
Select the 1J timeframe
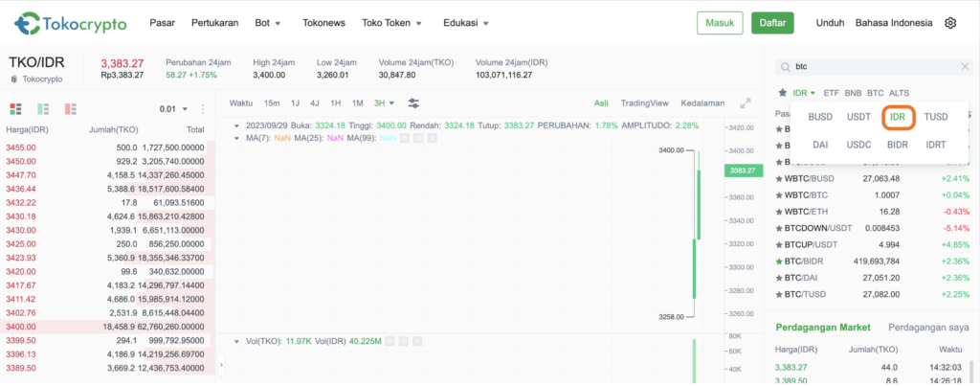click(x=295, y=102)
